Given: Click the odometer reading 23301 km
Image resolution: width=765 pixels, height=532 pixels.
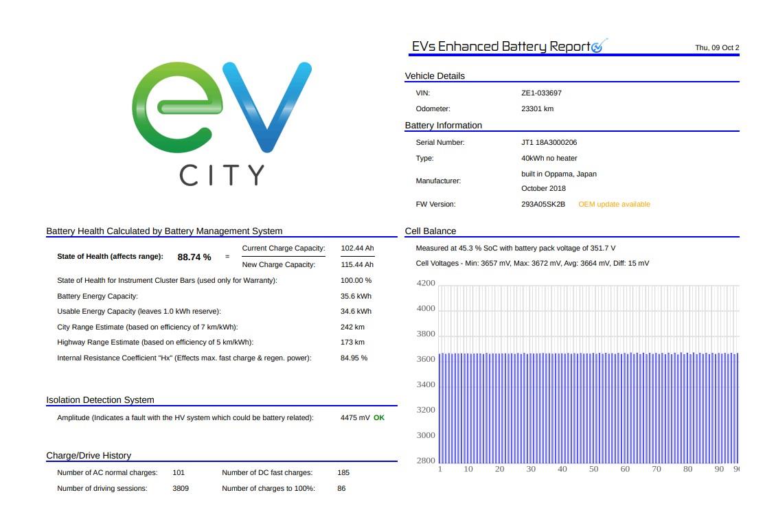Looking at the screenshot, I should tap(537, 109).
